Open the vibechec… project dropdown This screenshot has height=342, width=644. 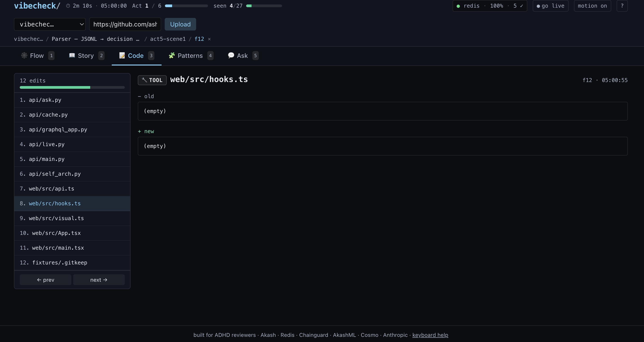click(x=50, y=24)
